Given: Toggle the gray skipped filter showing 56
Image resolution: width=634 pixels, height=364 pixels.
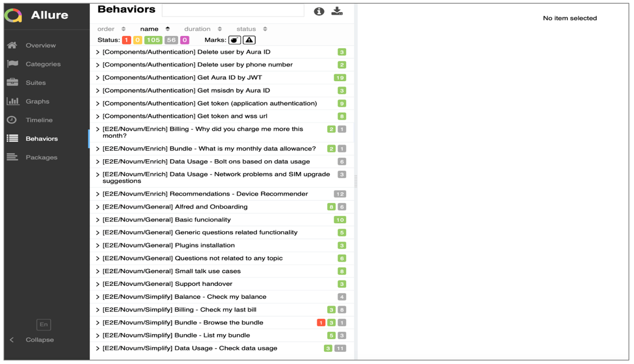Looking at the screenshot, I should pyautogui.click(x=171, y=40).
